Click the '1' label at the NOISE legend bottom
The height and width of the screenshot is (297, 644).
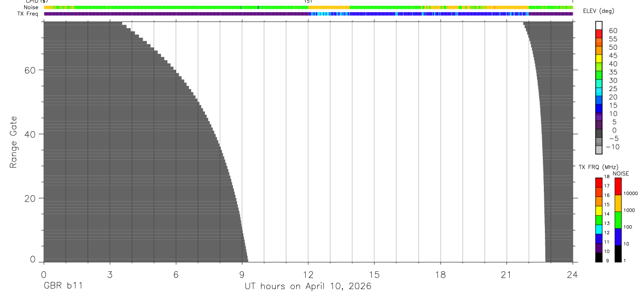point(624,260)
